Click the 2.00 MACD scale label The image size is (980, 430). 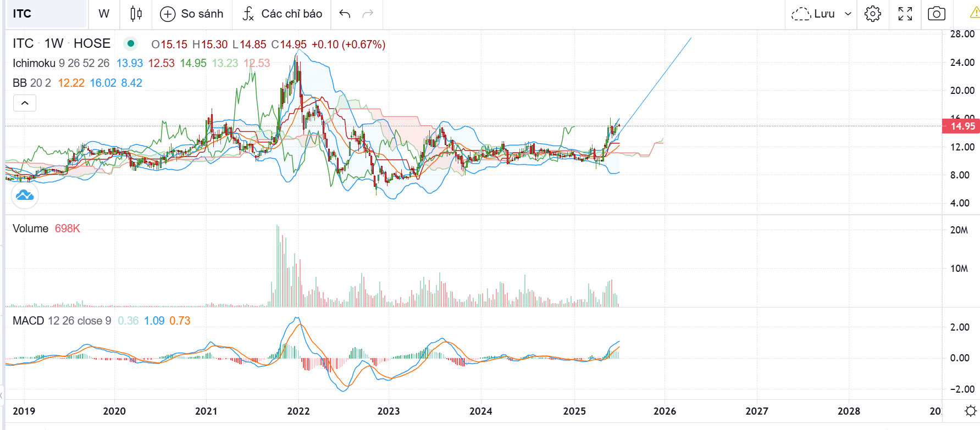pos(960,327)
